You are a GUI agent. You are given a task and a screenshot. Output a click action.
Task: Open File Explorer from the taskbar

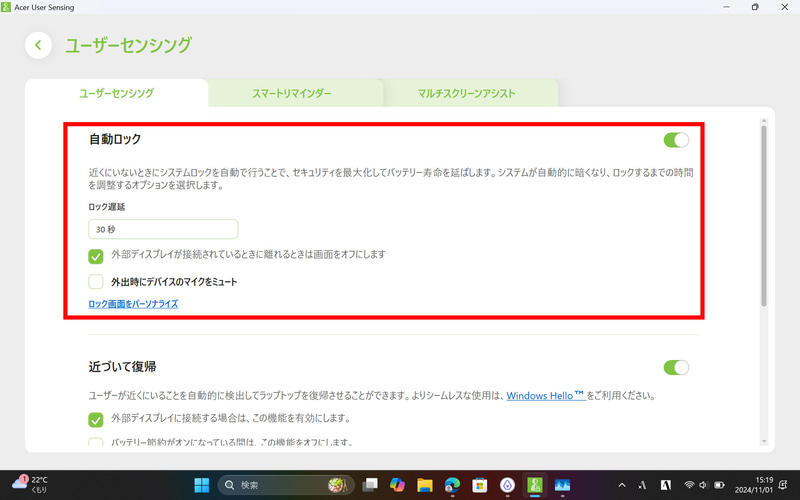click(x=424, y=485)
